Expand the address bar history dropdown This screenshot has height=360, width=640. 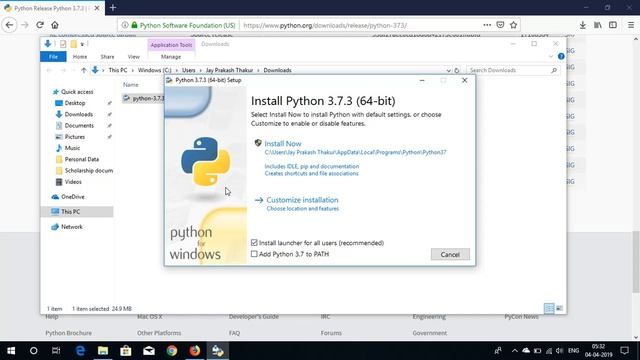pos(448,70)
